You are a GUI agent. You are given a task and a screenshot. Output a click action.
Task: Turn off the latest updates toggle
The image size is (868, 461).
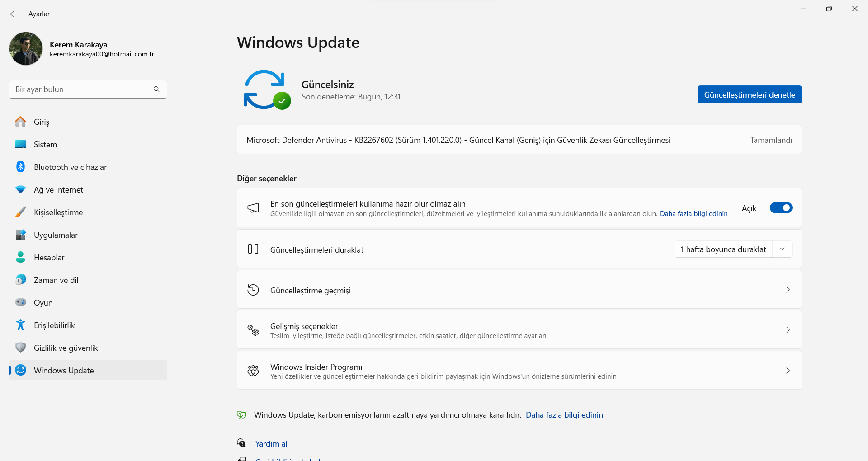point(781,208)
